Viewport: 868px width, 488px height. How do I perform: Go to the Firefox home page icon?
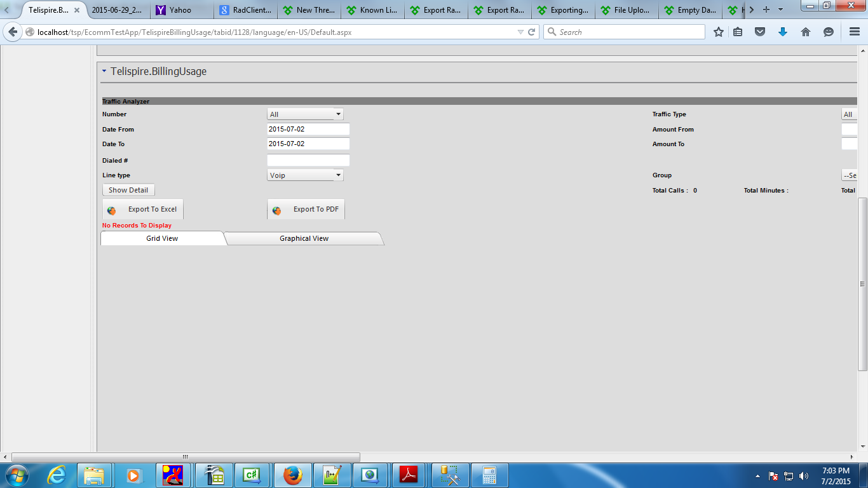[806, 32]
